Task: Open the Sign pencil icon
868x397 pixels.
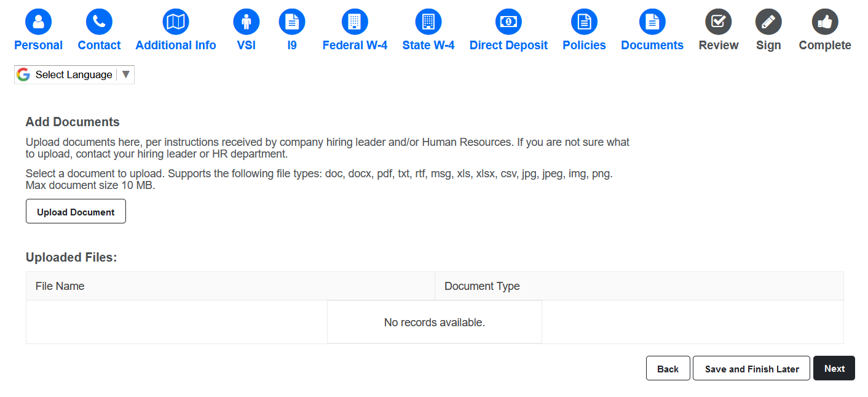Action: click(x=768, y=22)
